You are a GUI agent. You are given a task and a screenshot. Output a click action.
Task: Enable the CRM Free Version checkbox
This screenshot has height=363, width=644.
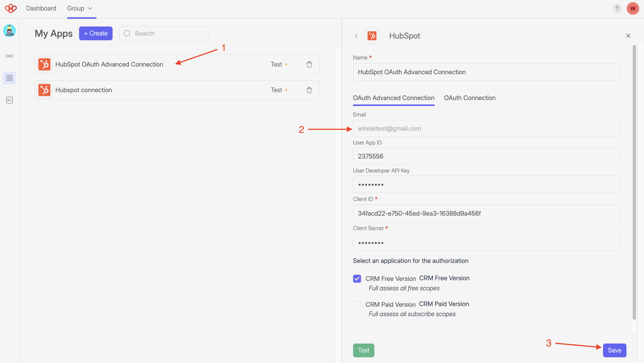(357, 279)
